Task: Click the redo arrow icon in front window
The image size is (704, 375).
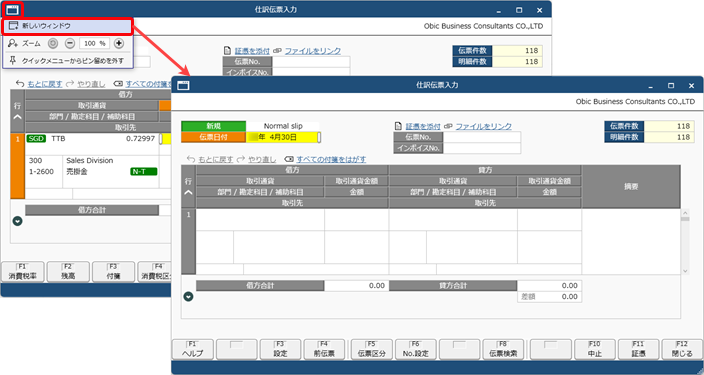Action: [x=241, y=159]
